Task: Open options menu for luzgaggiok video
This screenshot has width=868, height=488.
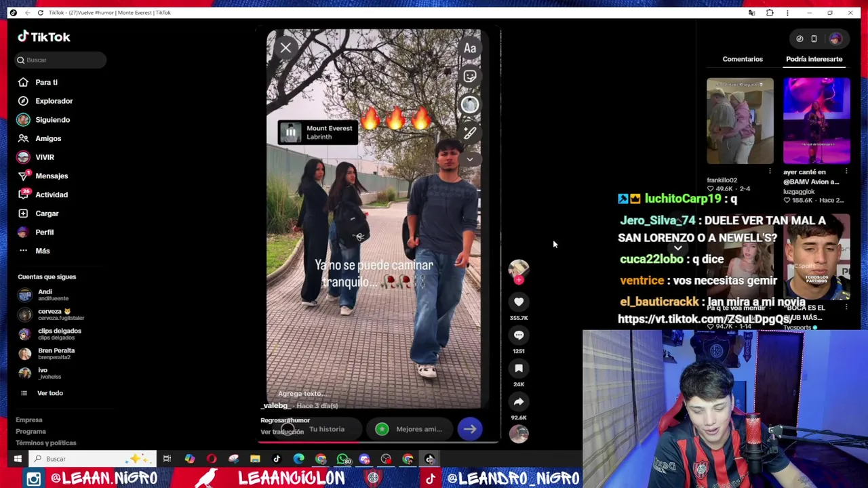Action: pyautogui.click(x=846, y=171)
